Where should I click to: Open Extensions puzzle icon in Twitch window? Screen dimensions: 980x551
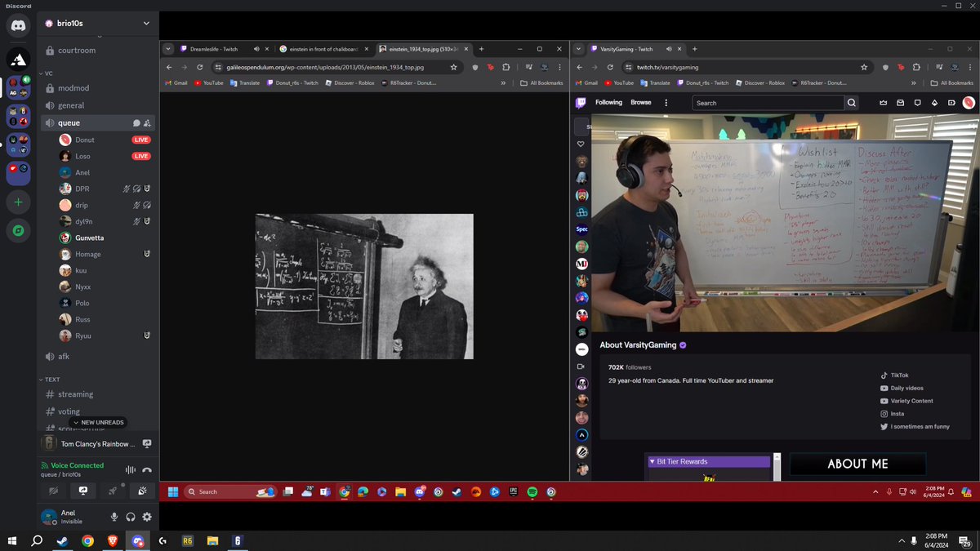[916, 67]
